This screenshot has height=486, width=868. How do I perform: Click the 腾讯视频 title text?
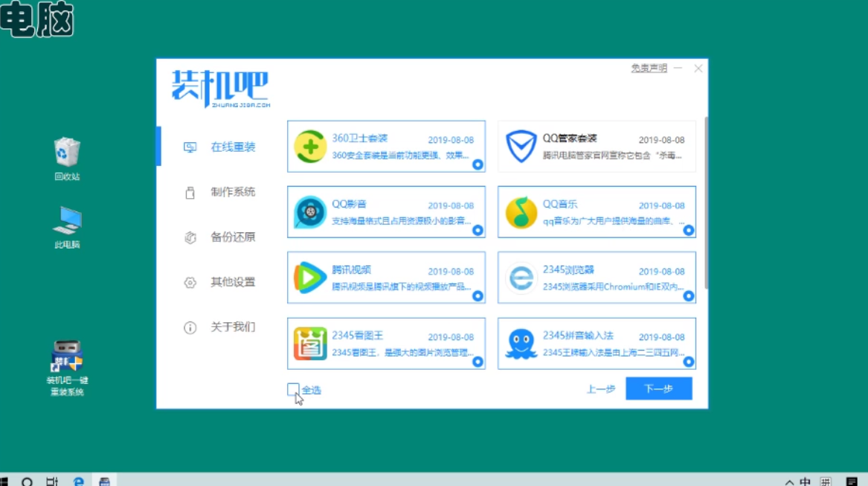[352, 270]
